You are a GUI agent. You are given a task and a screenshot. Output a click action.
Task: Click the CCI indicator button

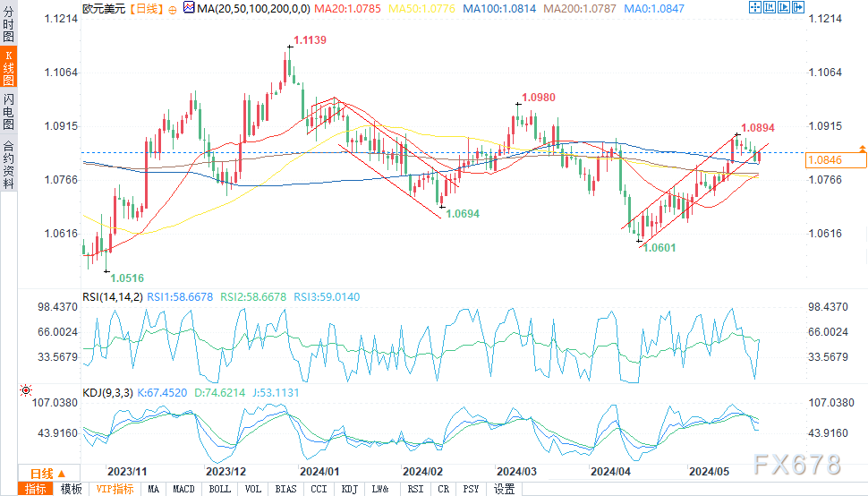pyautogui.click(x=318, y=489)
